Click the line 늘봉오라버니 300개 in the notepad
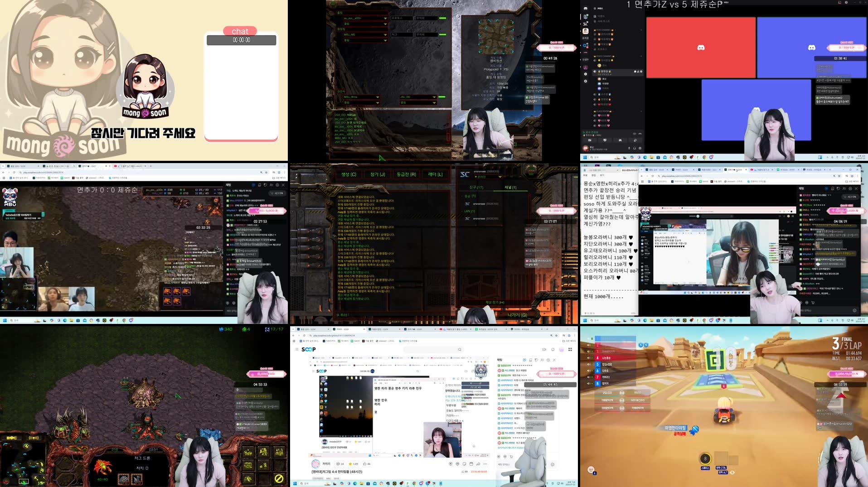The image size is (868, 487). tap(608, 237)
